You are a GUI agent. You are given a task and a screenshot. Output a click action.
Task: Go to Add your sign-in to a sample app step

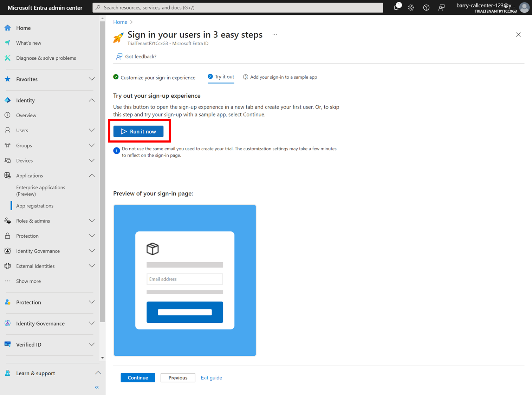coord(280,77)
